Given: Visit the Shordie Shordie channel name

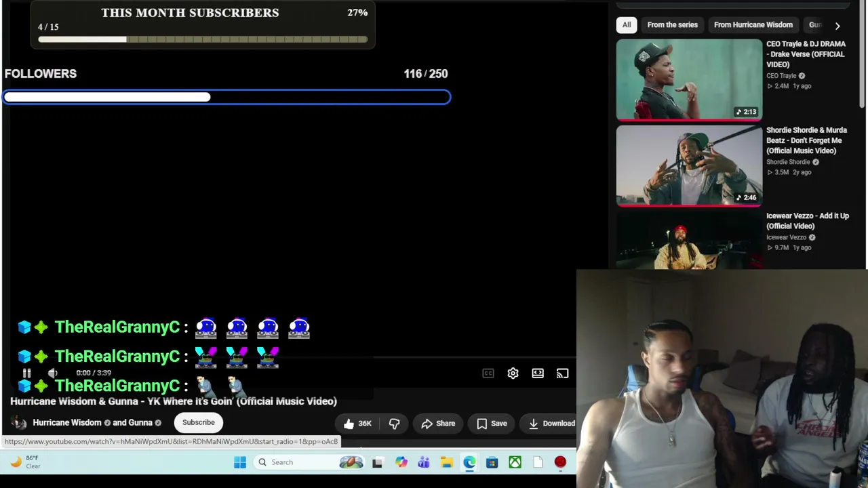Looking at the screenshot, I should (x=788, y=162).
